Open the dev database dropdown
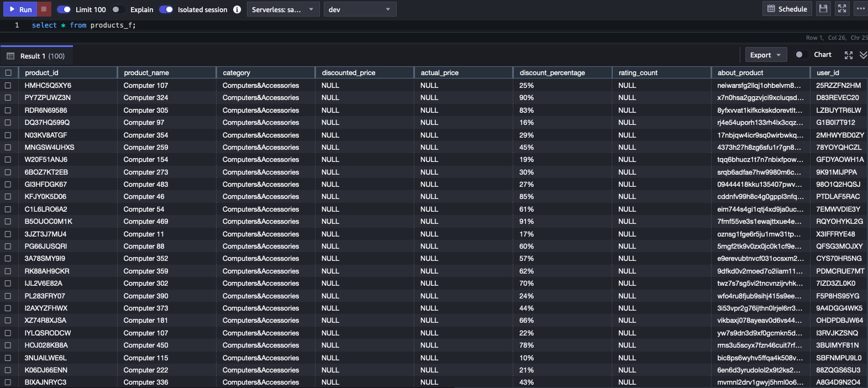The width and height of the screenshot is (868, 388). [360, 9]
